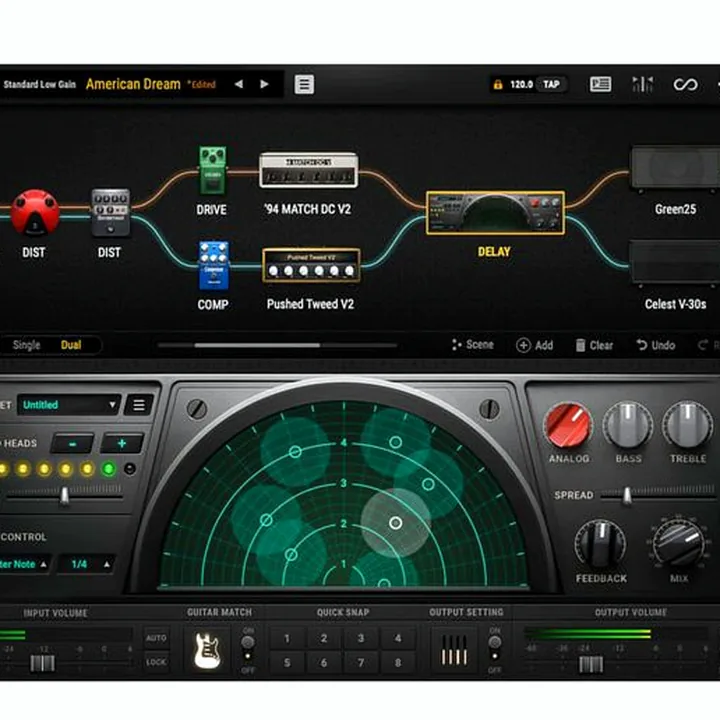Select Quick Snap 2
The height and width of the screenshot is (720, 720).
[324, 639]
